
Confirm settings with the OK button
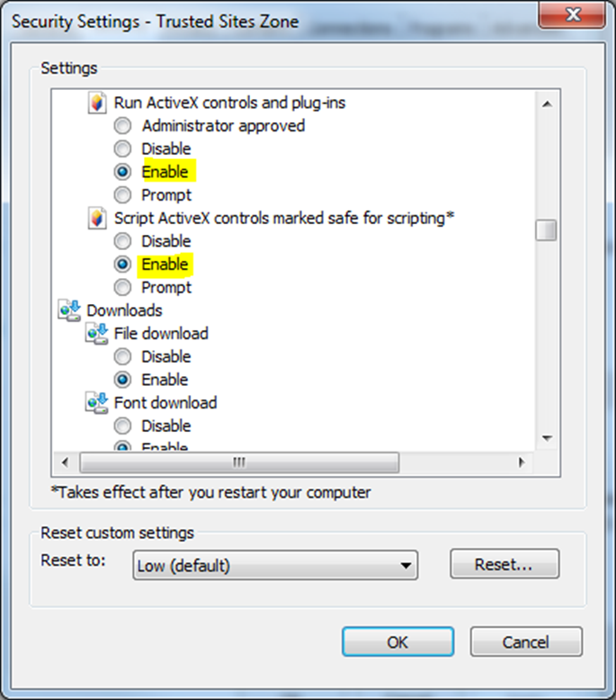pos(397,642)
